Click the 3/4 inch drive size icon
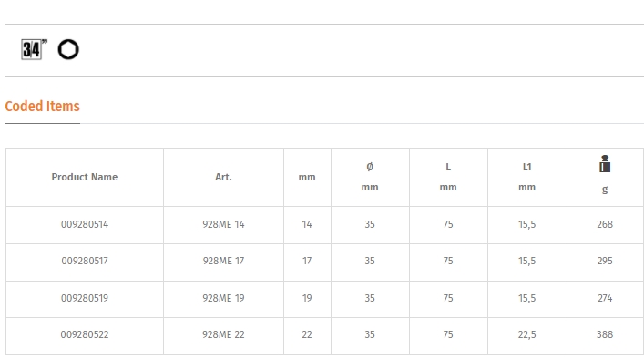 [x=34, y=50]
